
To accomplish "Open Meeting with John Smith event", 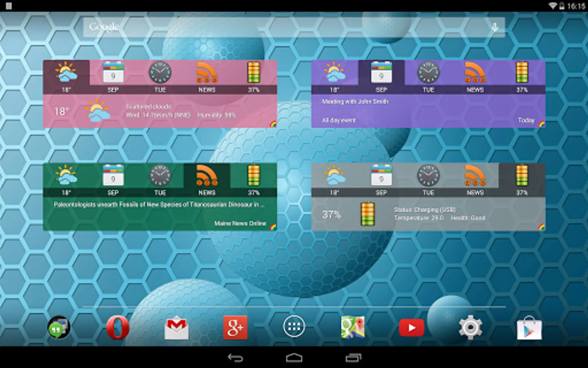I will pyautogui.click(x=355, y=101).
